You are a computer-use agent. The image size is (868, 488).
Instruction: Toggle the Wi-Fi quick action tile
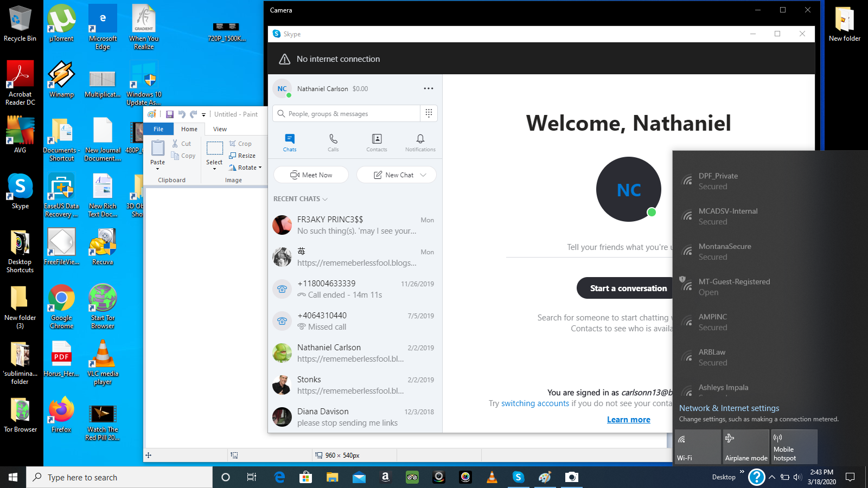pyautogui.click(x=698, y=446)
